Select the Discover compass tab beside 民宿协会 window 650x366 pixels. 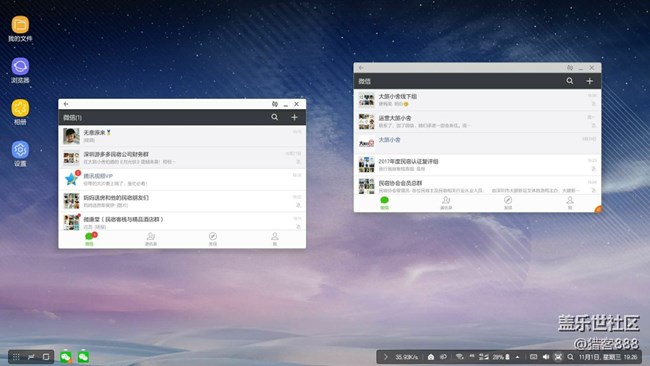point(508,203)
